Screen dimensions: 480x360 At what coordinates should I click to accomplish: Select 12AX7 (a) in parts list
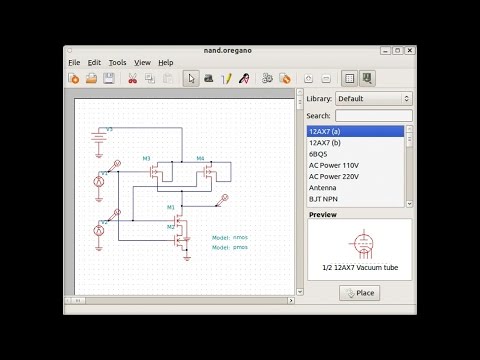click(x=355, y=131)
